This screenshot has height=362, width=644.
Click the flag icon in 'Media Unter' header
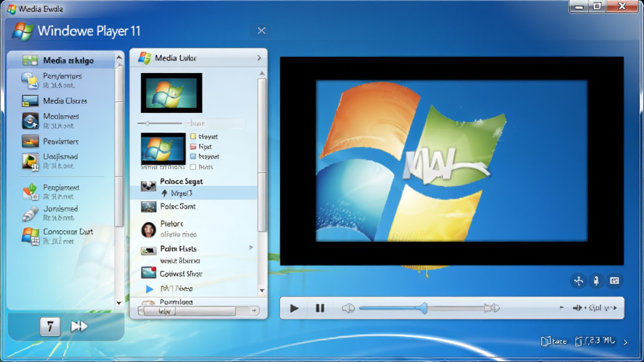(x=145, y=58)
